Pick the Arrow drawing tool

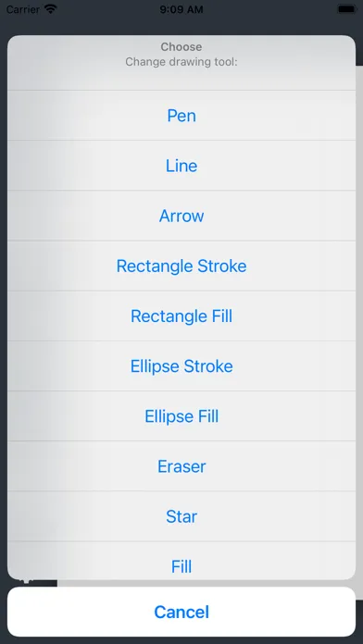(181, 216)
